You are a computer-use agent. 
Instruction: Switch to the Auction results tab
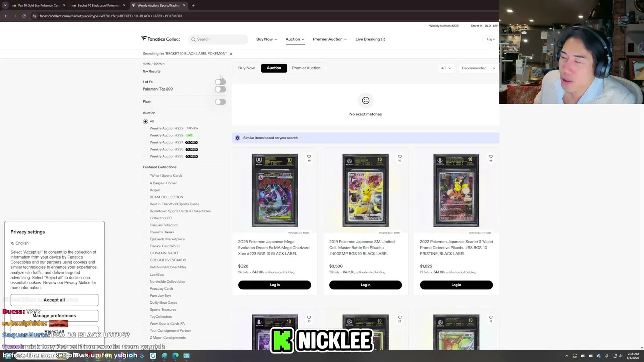274,68
